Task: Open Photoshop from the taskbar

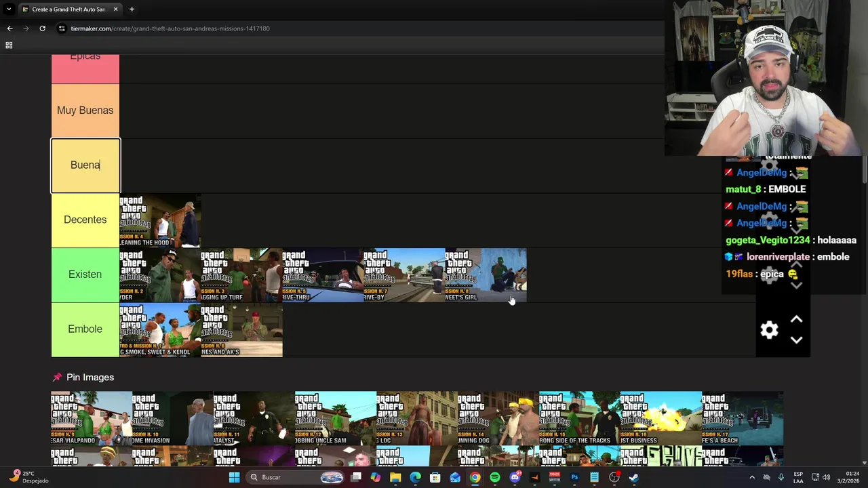Action: coord(574,477)
